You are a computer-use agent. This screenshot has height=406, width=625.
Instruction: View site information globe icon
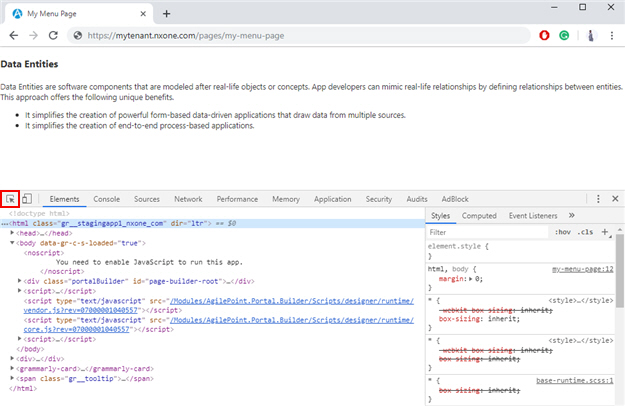click(78, 35)
